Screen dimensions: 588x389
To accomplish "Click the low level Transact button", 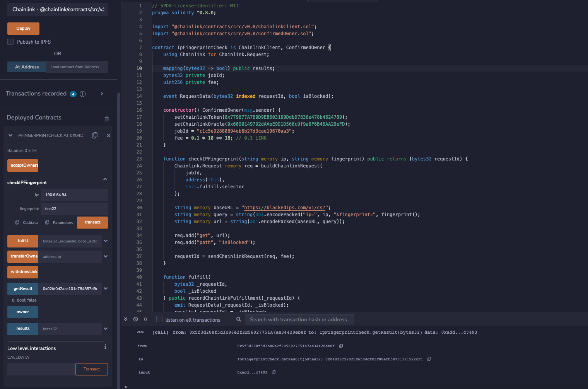I will pyautogui.click(x=92, y=369).
